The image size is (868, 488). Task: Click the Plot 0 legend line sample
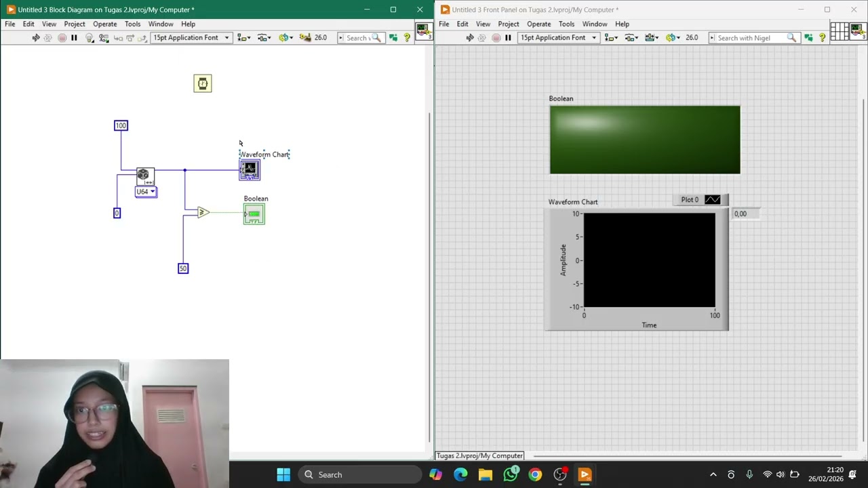point(712,200)
